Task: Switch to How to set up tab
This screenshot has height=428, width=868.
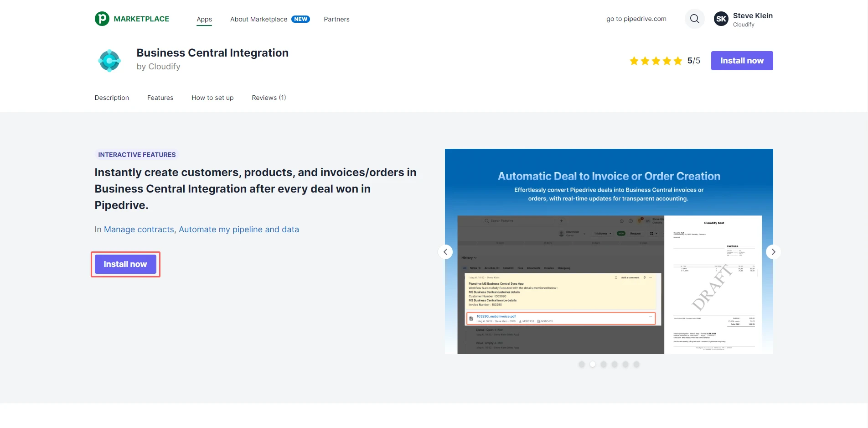Action: point(212,98)
